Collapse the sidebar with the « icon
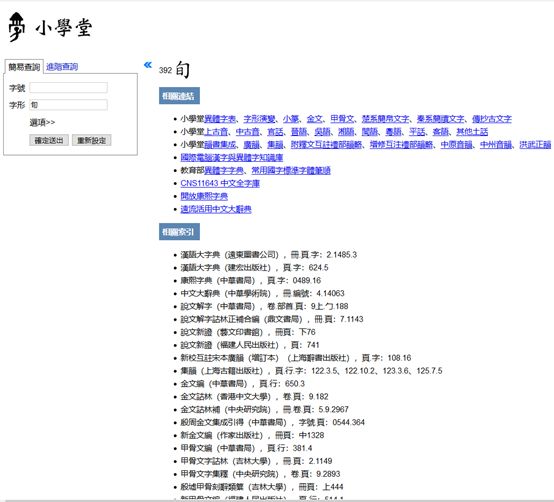The image size is (554, 502). point(148,65)
